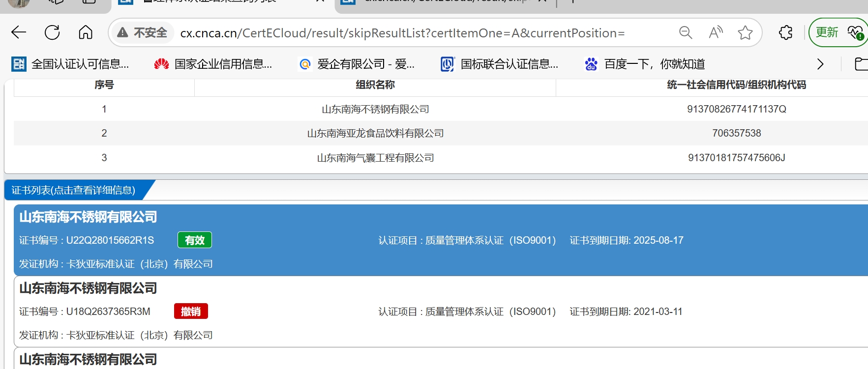Open the 全国认证认可信息 bookmark
Image resolution: width=868 pixels, height=369 pixels.
70,64
